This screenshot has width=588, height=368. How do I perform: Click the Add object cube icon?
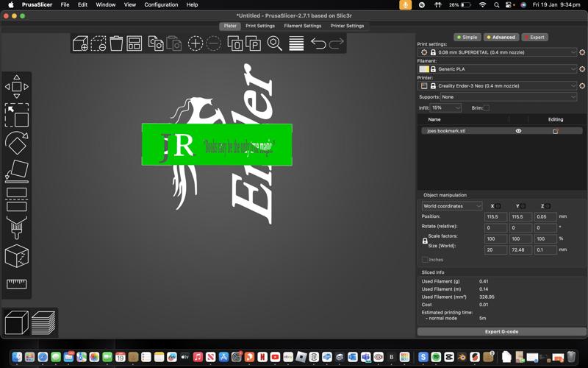[80, 43]
